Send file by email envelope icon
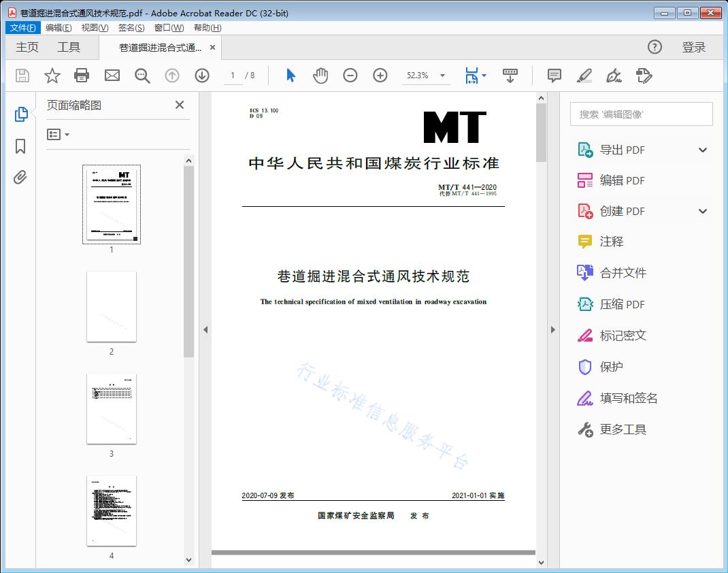The height and width of the screenshot is (573, 728). tap(112, 76)
